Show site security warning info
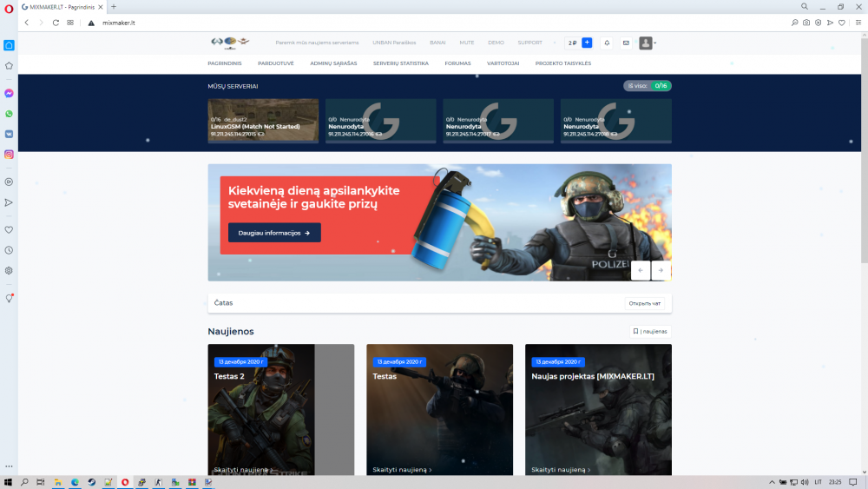The height and width of the screenshot is (489, 868). pos(91,23)
